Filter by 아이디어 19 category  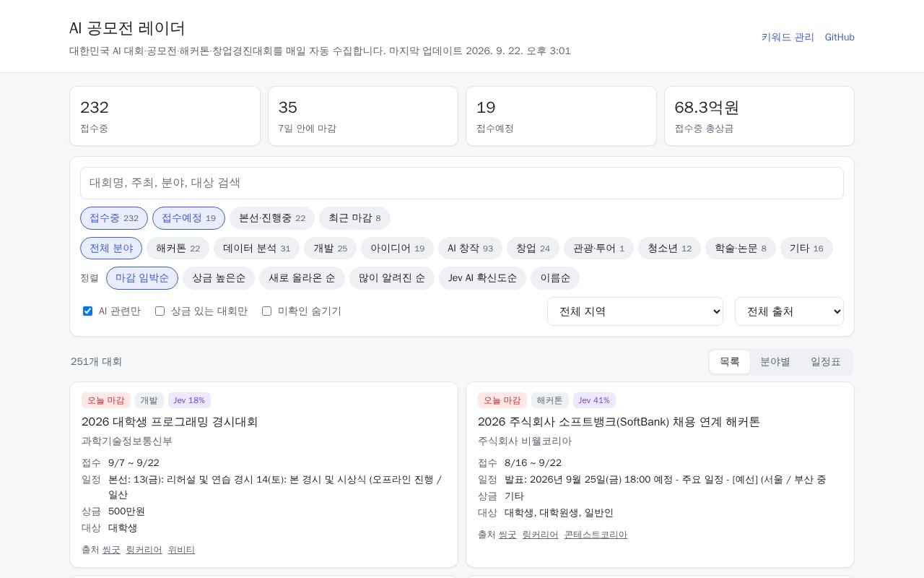[397, 248]
